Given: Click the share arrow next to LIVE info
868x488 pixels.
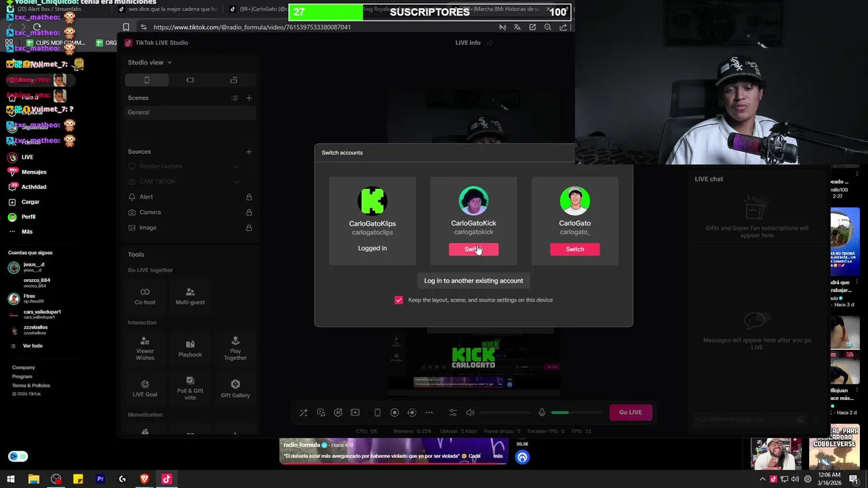Looking at the screenshot, I should click(x=490, y=43).
